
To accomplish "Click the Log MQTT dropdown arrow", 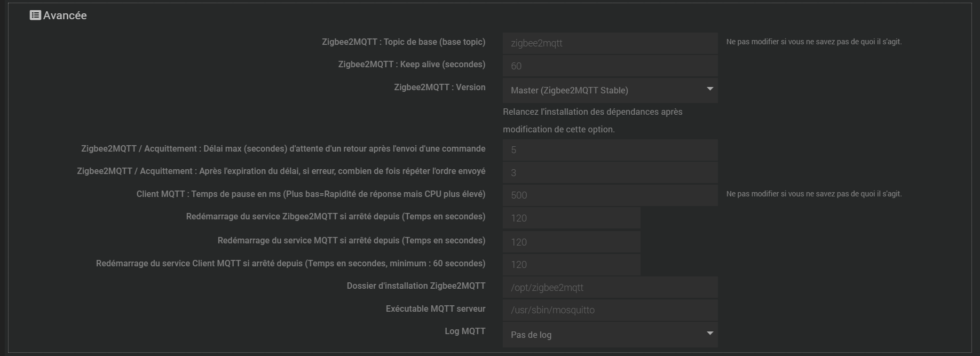I will click(710, 333).
